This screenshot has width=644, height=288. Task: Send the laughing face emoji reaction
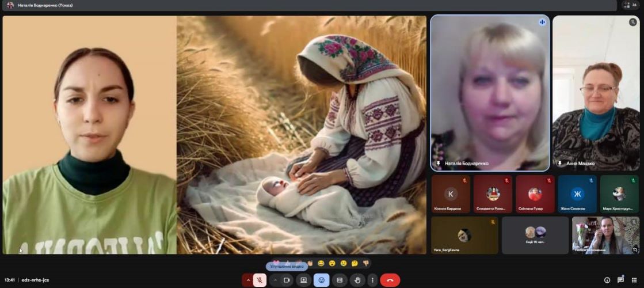click(x=321, y=263)
